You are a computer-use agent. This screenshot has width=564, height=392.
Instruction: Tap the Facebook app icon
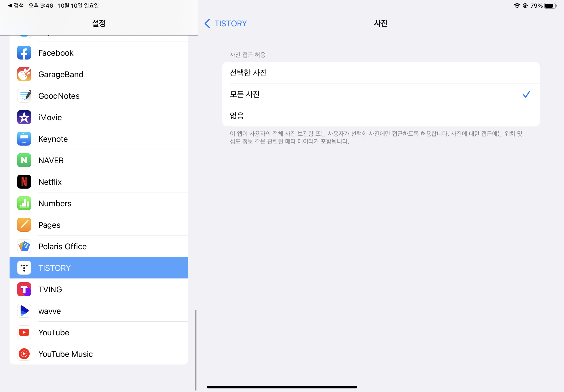tap(24, 53)
